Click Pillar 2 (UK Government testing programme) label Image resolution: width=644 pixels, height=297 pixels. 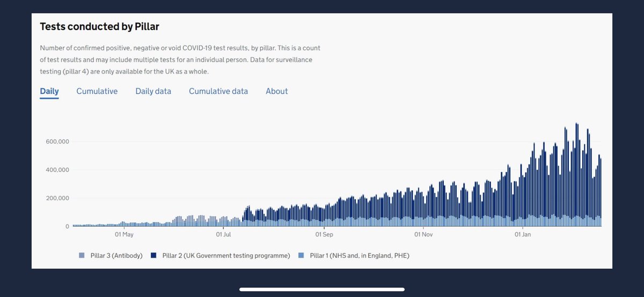click(x=226, y=256)
